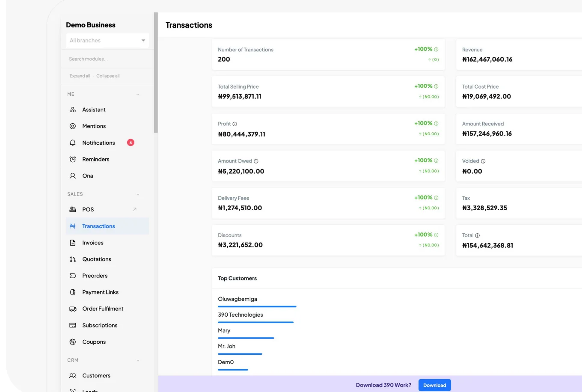
Task: Collapse the CRM section chevron
Action: (138, 360)
